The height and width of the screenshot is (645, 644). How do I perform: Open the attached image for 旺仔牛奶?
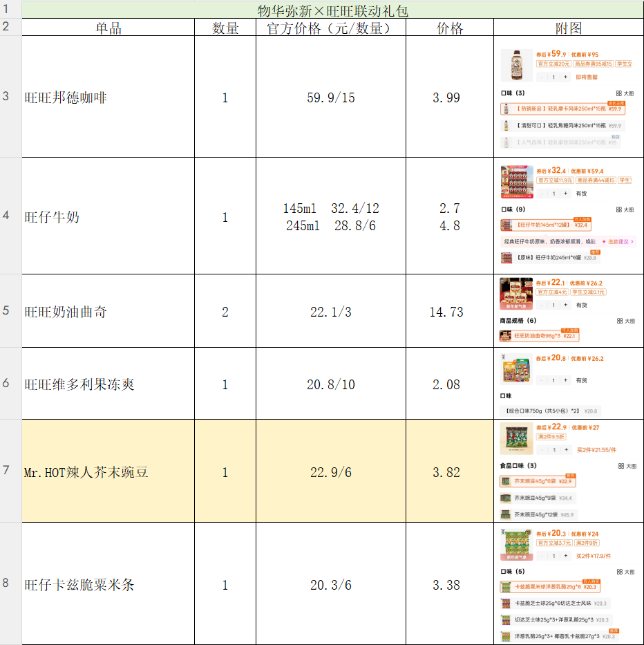pos(567,215)
